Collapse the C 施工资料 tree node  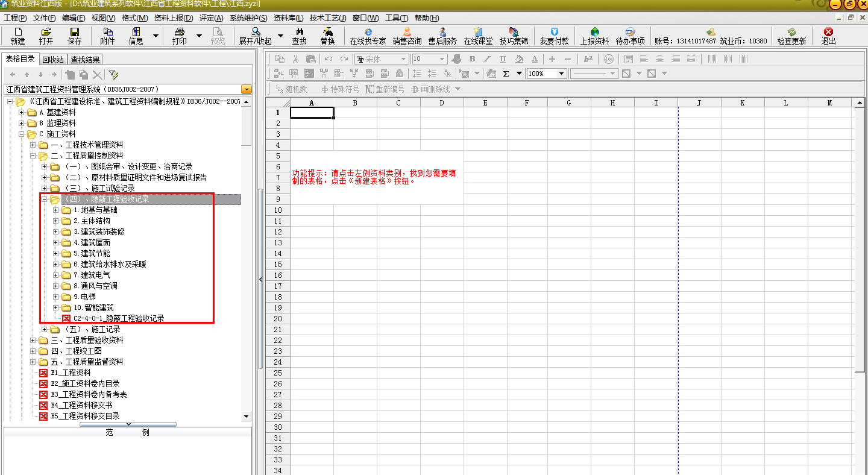pyautogui.click(x=22, y=134)
